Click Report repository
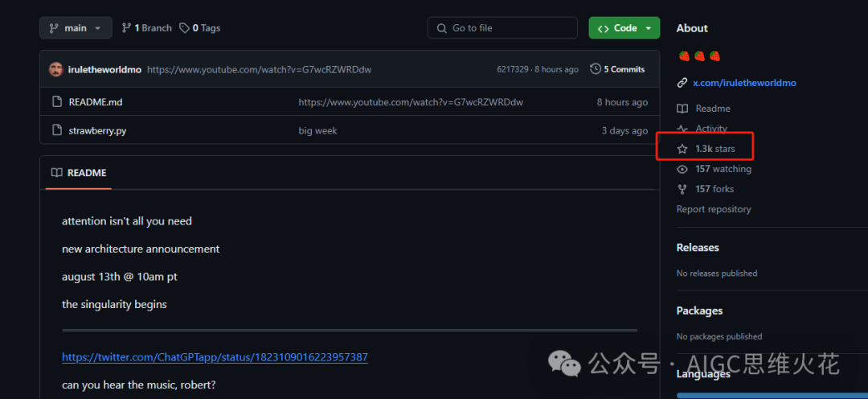This screenshot has width=868, height=399. coord(714,209)
